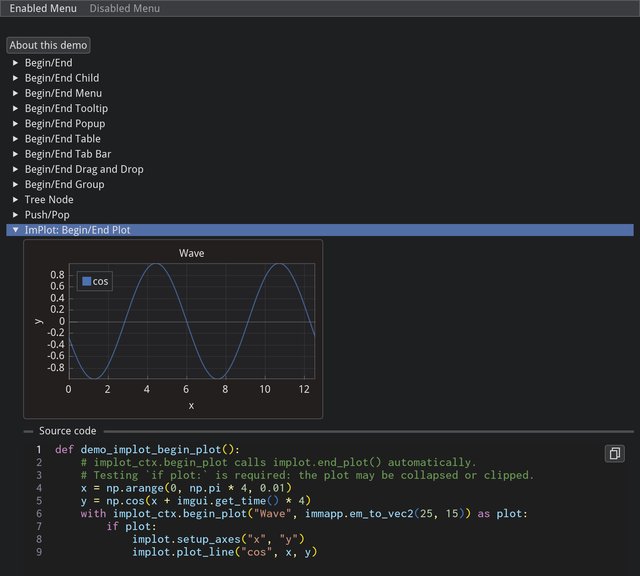Viewport: 640px width, 576px height.
Task: Click the -0.8 tick on y axis
Action: tap(56, 367)
